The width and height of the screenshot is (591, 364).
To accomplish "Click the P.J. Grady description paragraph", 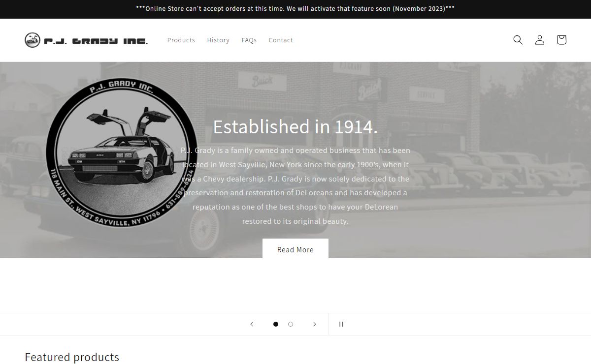I will [295, 186].
